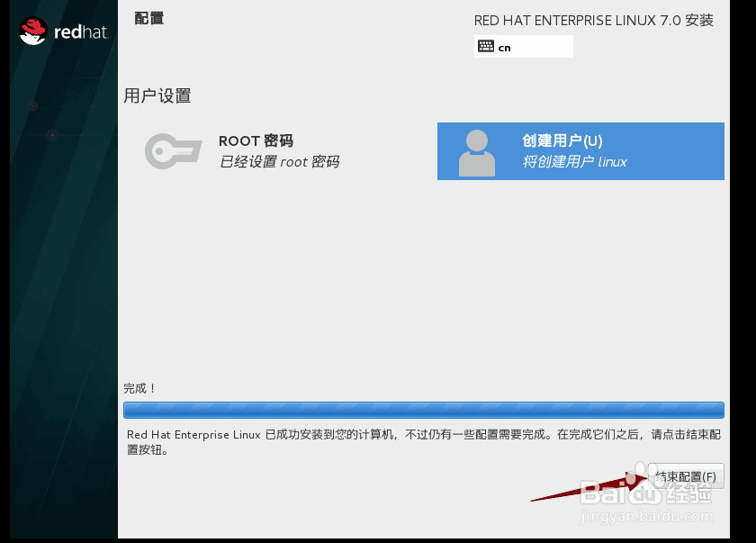The image size is (756, 543).
Task: Click the 结束配置(F) button
Action: (685, 476)
